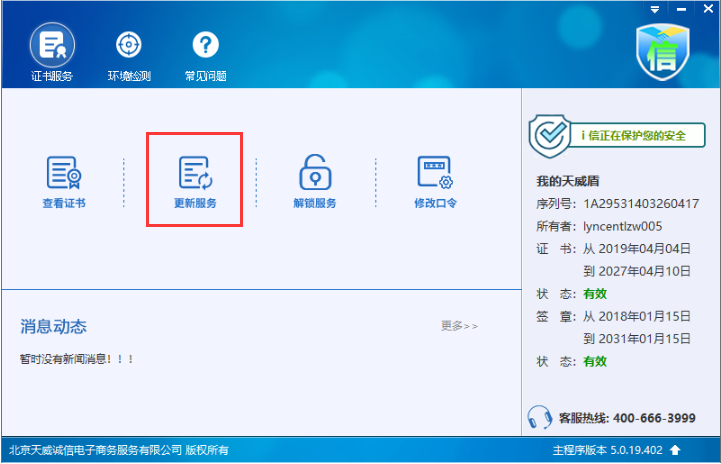The height and width of the screenshot is (464, 721).
Task: Click the 查看证书 certificate icon
Action: [x=63, y=174]
